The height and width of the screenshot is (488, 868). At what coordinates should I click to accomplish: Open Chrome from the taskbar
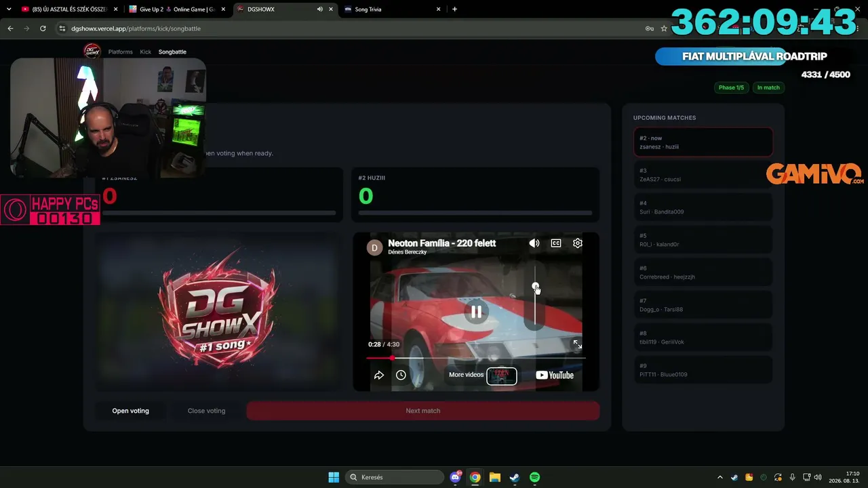pyautogui.click(x=475, y=477)
